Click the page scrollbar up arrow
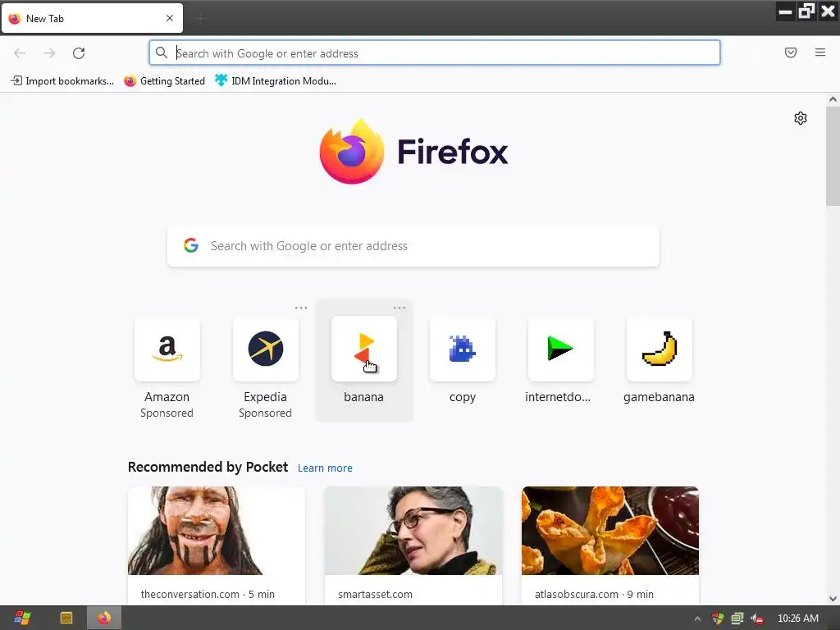The image size is (840, 630). (833, 99)
